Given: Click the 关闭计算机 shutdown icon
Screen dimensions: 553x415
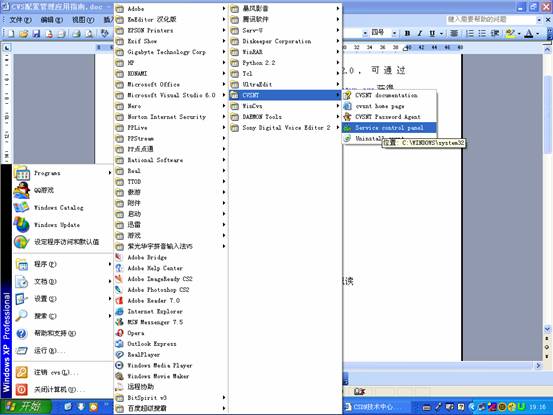Looking at the screenshot, I should 22,390.
